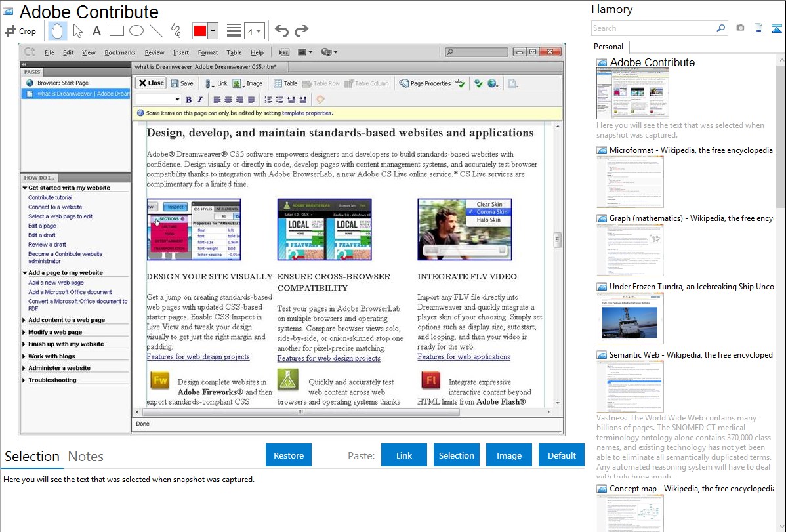The height and width of the screenshot is (532, 786).
Task: Click the document page icon near search
Action: pos(758,28)
